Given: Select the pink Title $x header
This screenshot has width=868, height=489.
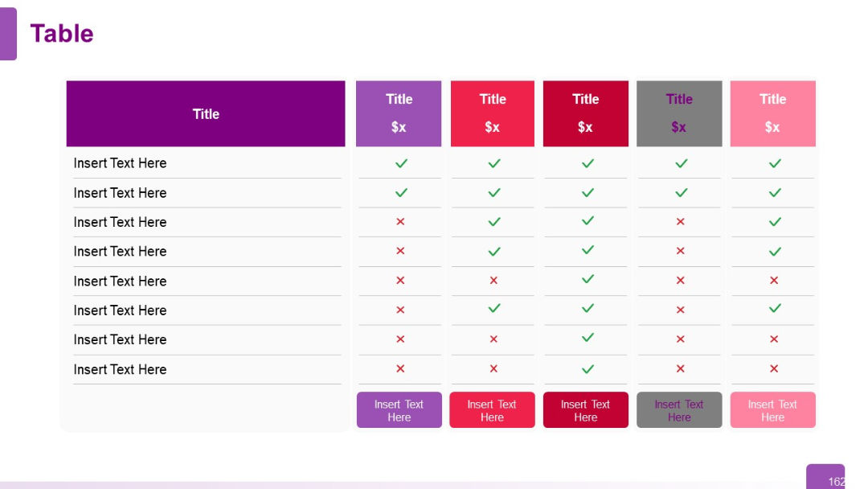Looking at the screenshot, I should (773, 113).
